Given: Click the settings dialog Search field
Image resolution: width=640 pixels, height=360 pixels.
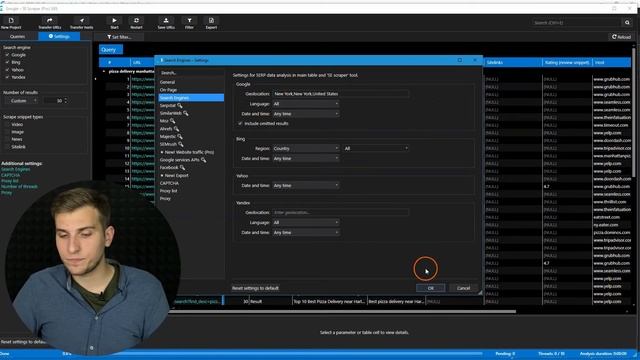Looking at the screenshot, I should coord(191,73).
